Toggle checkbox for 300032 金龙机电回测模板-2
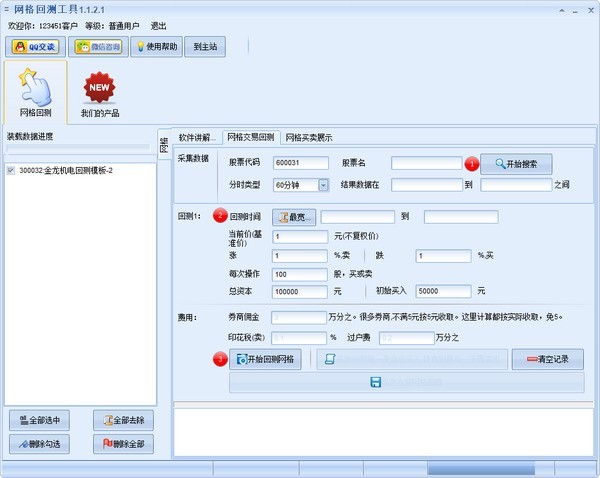The image size is (600, 478). [x=11, y=171]
